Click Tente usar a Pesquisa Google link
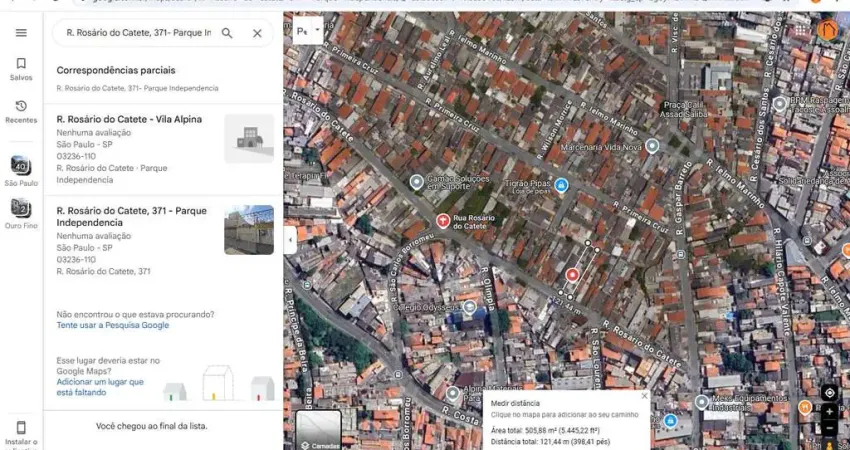The image size is (850, 450). point(113,325)
